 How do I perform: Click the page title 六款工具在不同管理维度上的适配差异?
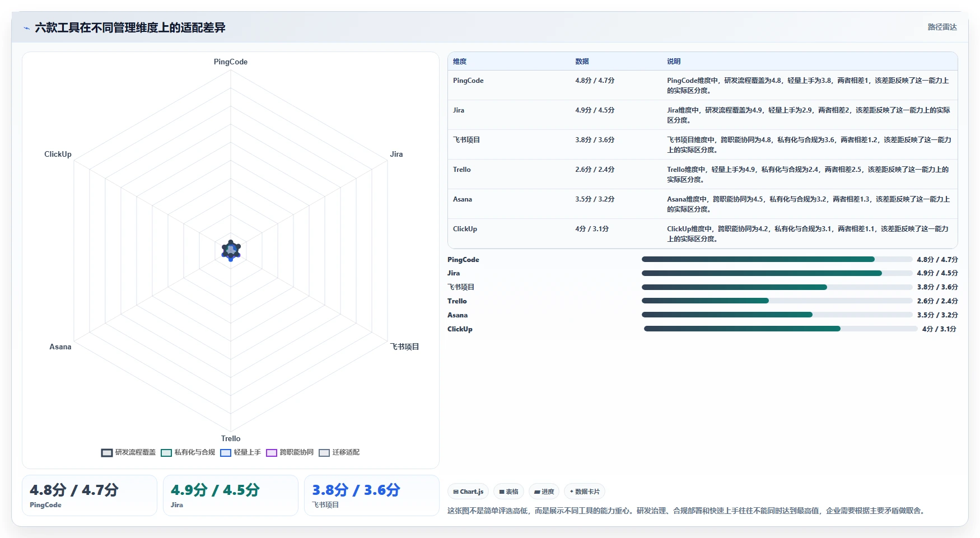point(130,28)
